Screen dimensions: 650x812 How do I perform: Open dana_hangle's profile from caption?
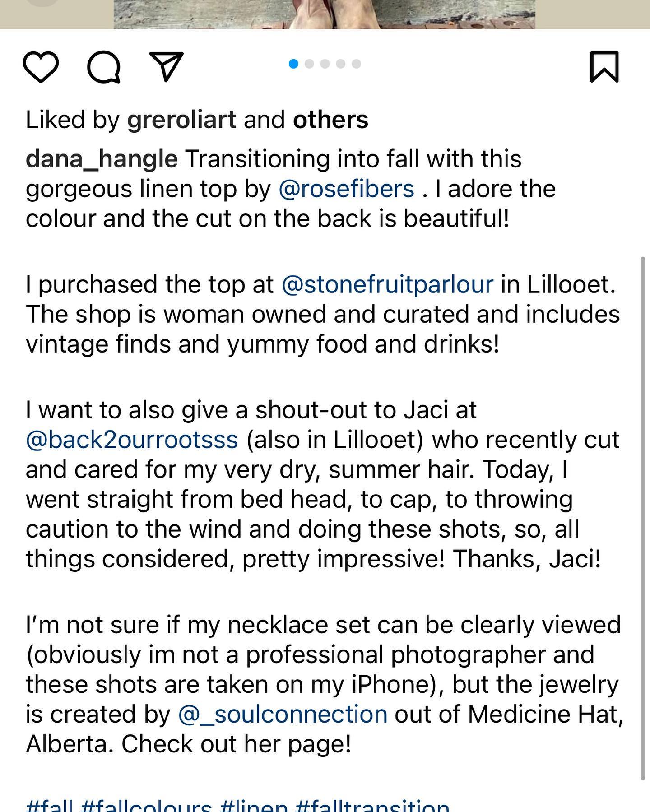point(102,159)
